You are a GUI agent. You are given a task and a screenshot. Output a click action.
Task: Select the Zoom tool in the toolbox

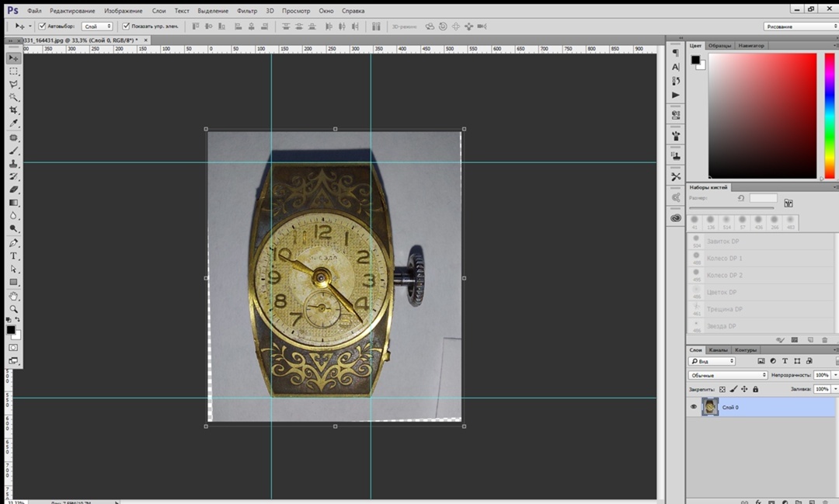(13, 309)
